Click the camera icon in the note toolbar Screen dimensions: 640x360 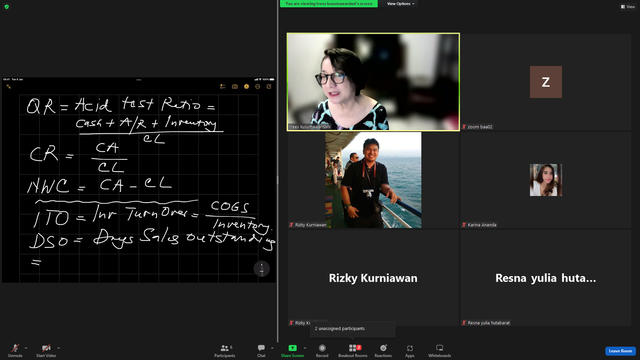tap(235, 87)
